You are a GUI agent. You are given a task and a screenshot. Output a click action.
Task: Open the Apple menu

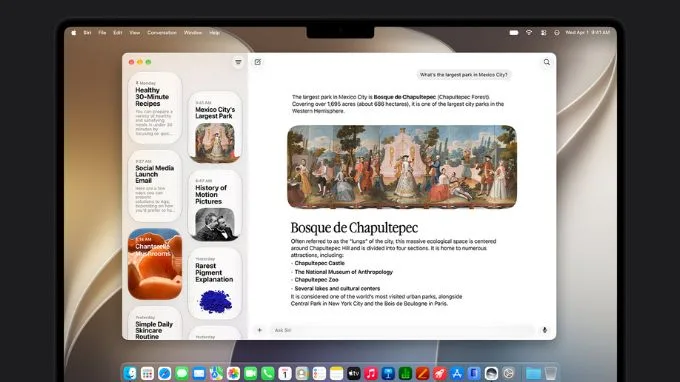click(74, 33)
